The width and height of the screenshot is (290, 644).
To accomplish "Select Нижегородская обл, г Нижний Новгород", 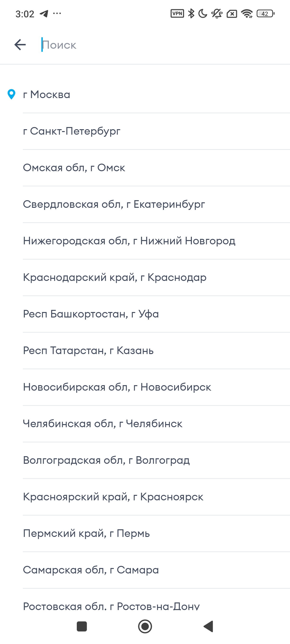I will pos(156,241).
